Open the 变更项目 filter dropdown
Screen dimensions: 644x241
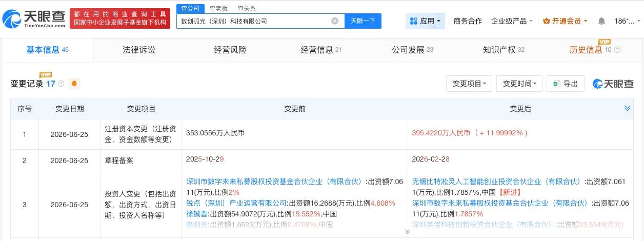pos(469,84)
